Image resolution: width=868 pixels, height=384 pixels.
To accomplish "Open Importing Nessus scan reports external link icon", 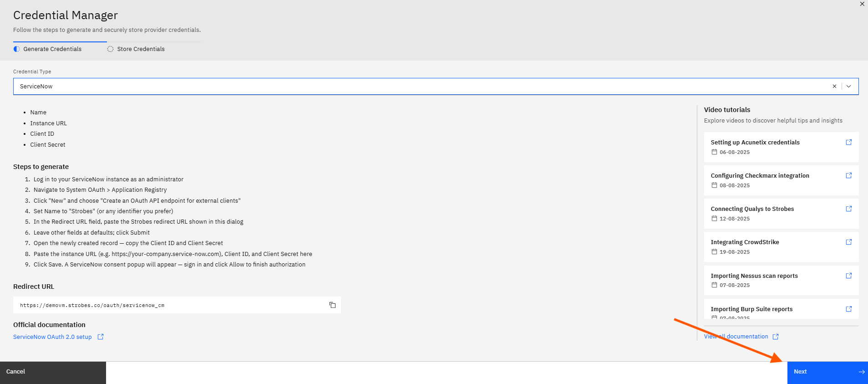I will tap(849, 276).
